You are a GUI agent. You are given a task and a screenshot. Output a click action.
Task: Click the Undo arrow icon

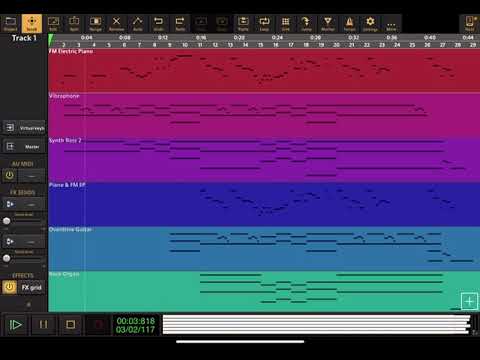(159, 23)
